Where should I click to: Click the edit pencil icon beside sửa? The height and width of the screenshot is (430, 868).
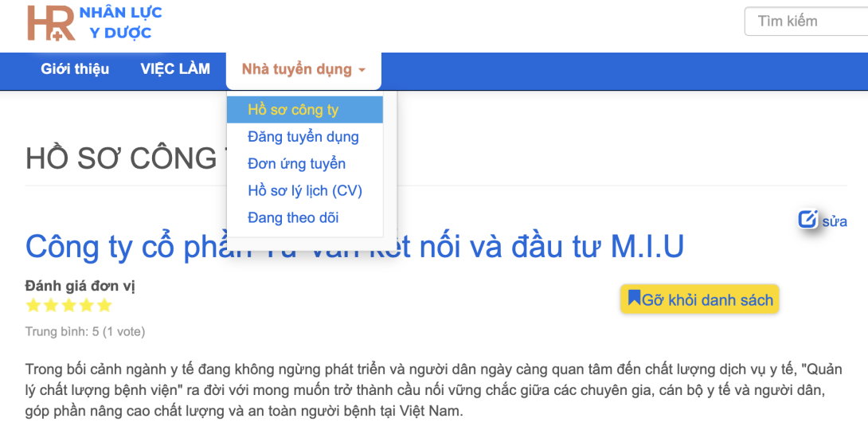point(807,220)
